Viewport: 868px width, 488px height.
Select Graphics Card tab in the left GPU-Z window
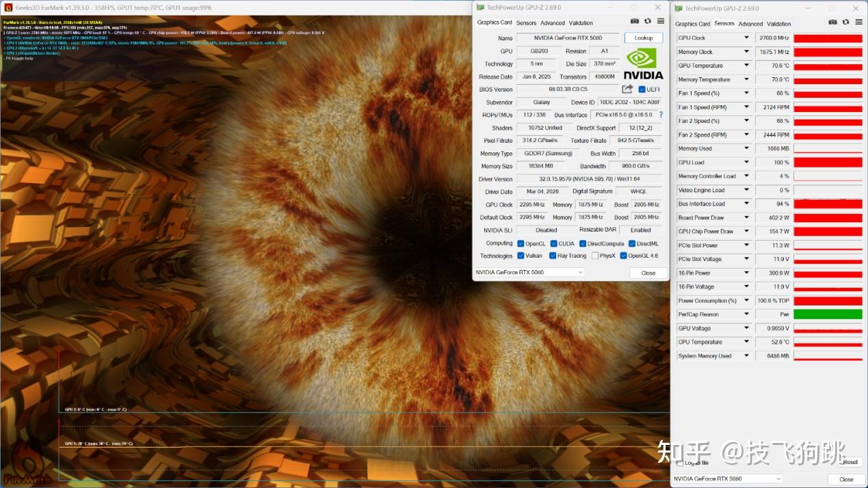pos(495,23)
